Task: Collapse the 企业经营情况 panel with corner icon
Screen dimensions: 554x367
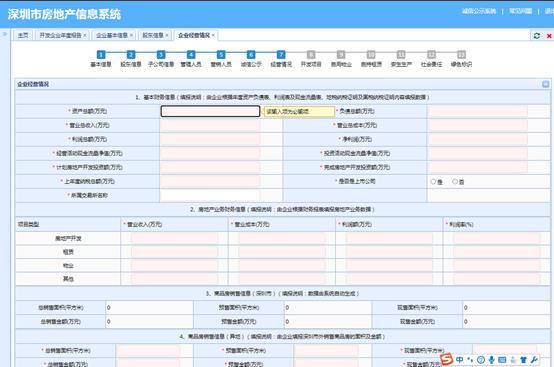Action: tap(546, 84)
